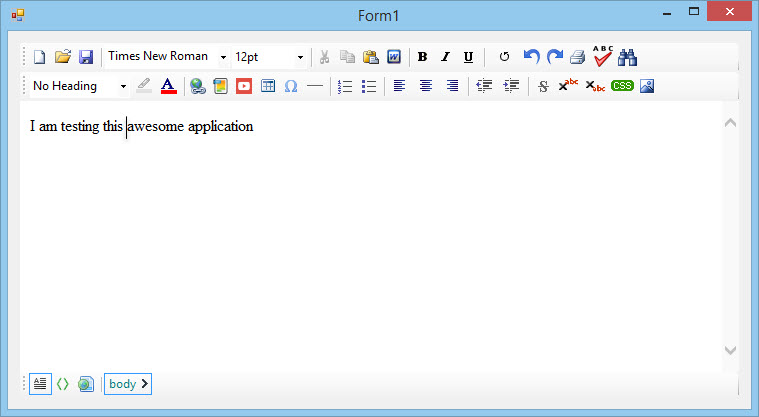
Task: Insert a hyperlink with the globe icon
Action: 197,86
